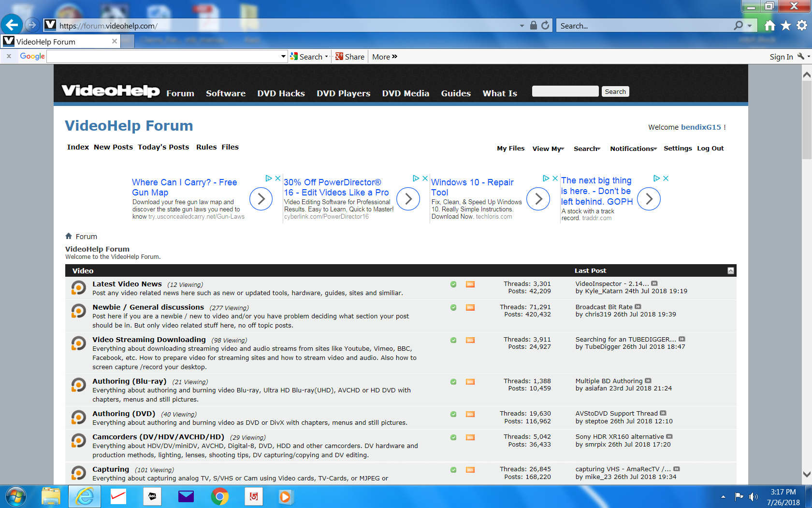The height and width of the screenshot is (508, 812).
Task: Close the gun map ad with X
Action: point(278,179)
